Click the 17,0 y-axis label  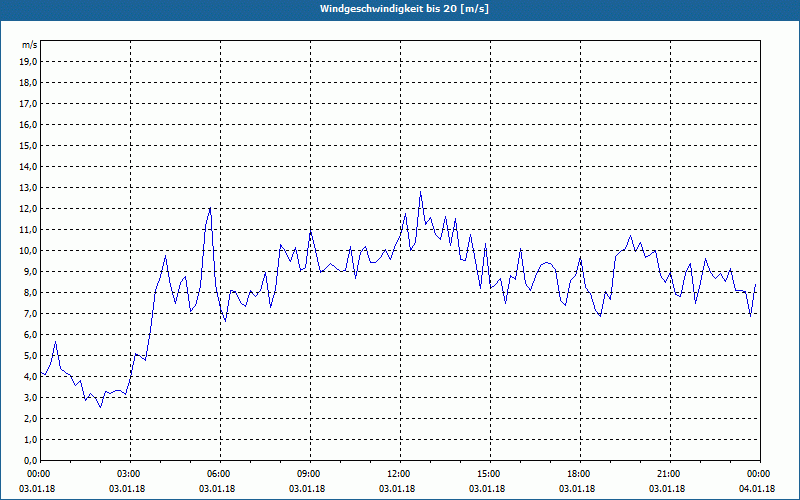pyautogui.click(x=28, y=104)
